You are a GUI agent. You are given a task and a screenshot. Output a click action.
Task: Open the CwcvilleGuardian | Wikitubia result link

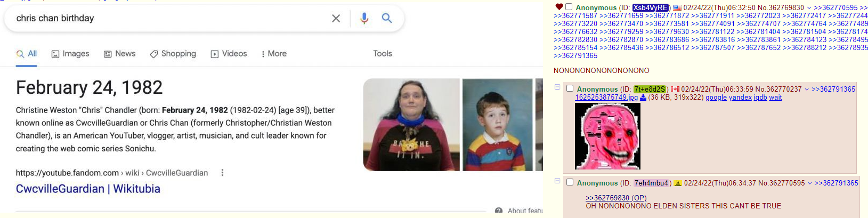[x=88, y=189]
